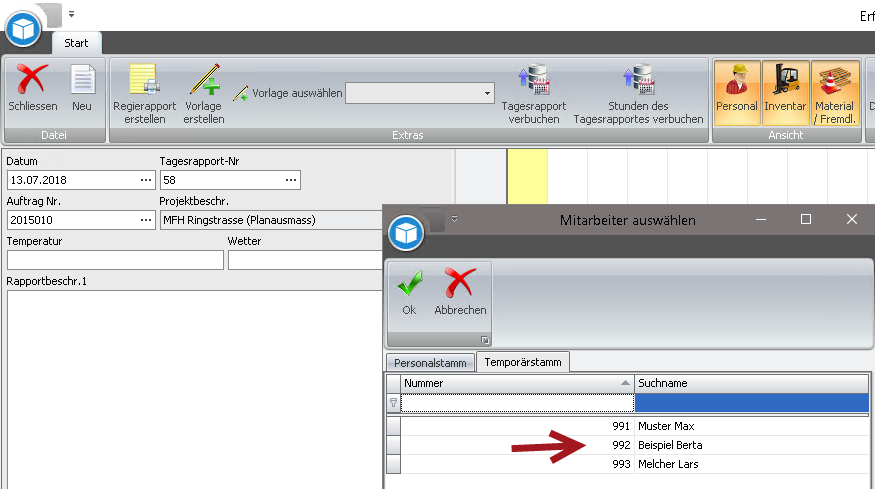This screenshot has width=875, height=489.
Task: Click the Temperatur input field
Action: pyautogui.click(x=116, y=260)
